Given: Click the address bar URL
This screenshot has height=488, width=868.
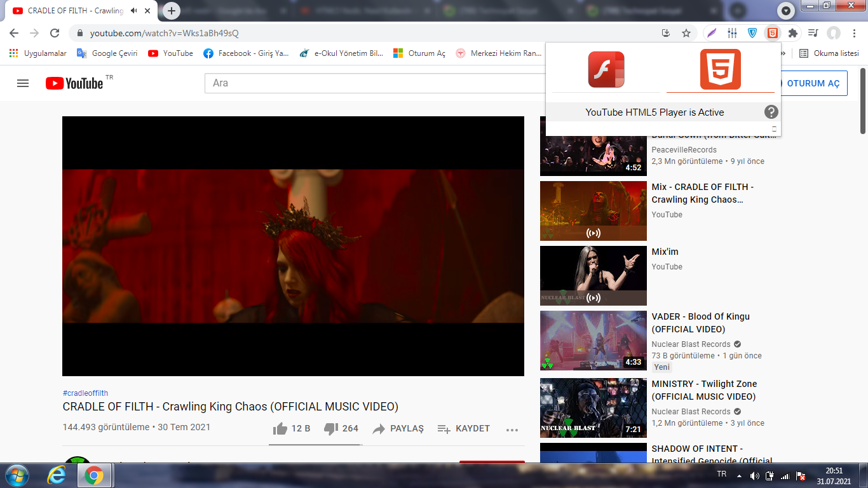Looking at the screenshot, I should click(165, 33).
